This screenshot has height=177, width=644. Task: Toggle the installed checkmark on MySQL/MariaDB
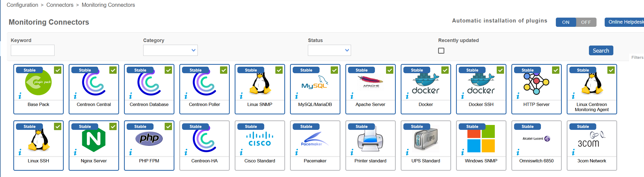pos(334,70)
